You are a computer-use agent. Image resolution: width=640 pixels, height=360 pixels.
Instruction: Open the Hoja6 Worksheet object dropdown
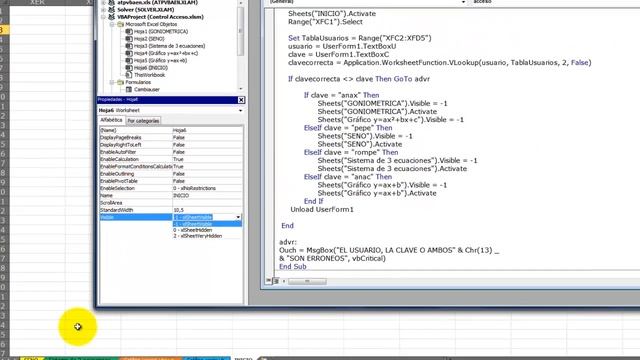pos(240,111)
